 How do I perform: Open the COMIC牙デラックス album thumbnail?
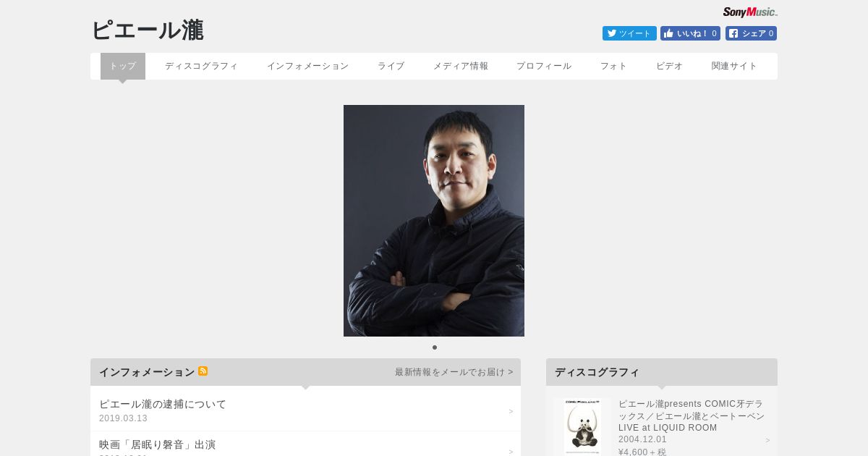[x=582, y=426]
